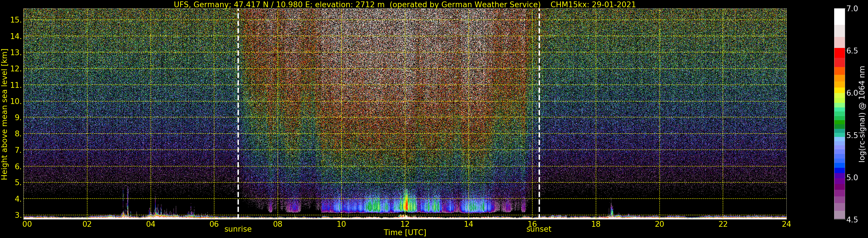The width and height of the screenshot is (868, 238).
Task: Click the 18 hour tick label
Action: 596,224
